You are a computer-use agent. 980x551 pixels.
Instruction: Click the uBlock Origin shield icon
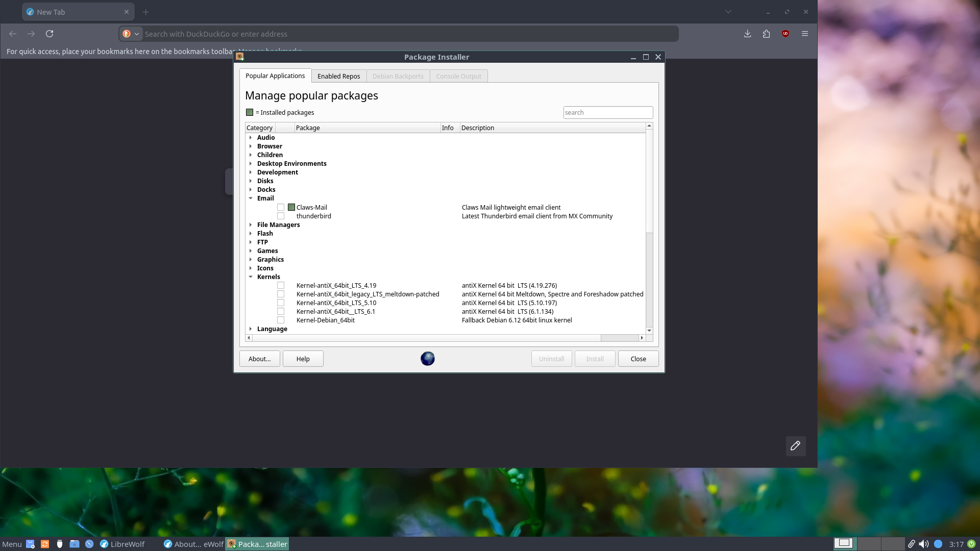click(x=786, y=34)
